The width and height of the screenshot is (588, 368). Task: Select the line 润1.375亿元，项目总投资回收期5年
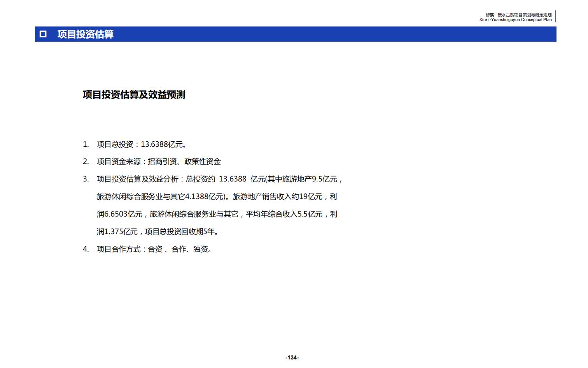click(x=158, y=232)
